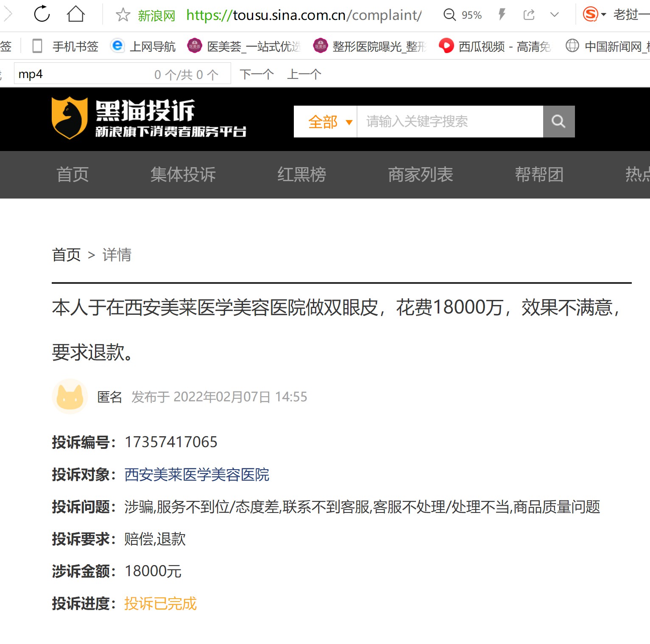Image resolution: width=650 pixels, height=644 pixels.
Task: Click the page URL in address bar
Action: coord(304,15)
